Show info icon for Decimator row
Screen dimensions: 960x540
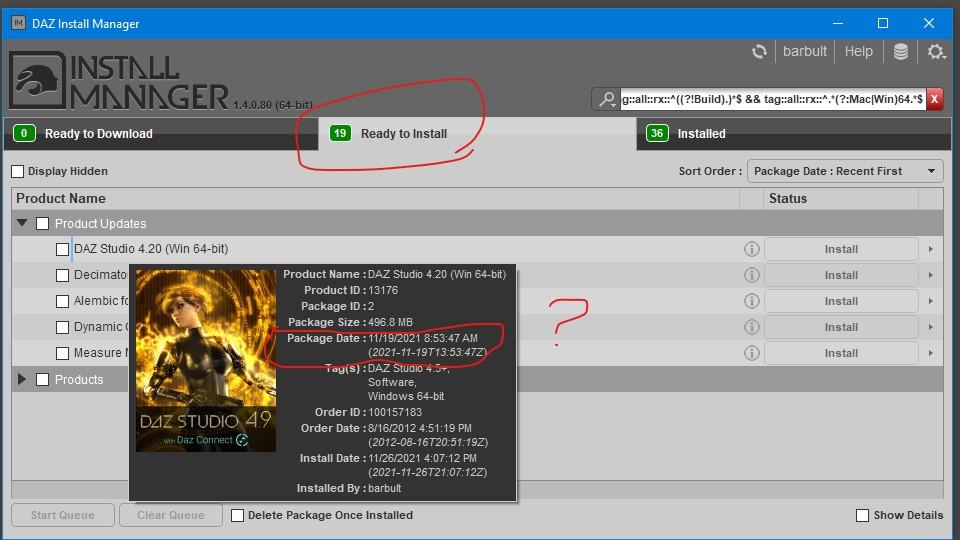tap(752, 275)
